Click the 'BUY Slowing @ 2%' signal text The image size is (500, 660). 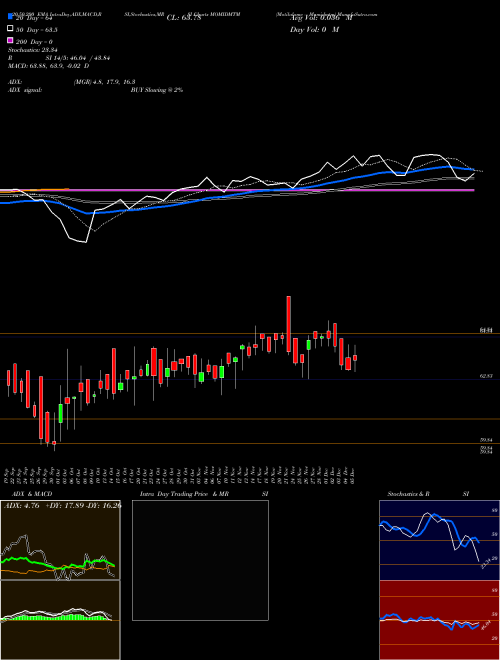157,90
